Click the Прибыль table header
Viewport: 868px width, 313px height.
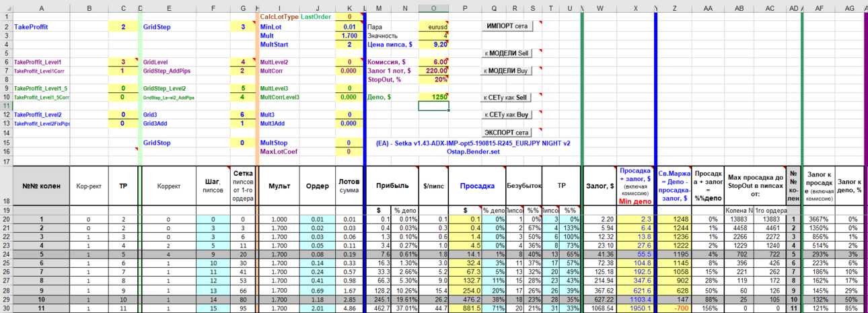point(391,186)
